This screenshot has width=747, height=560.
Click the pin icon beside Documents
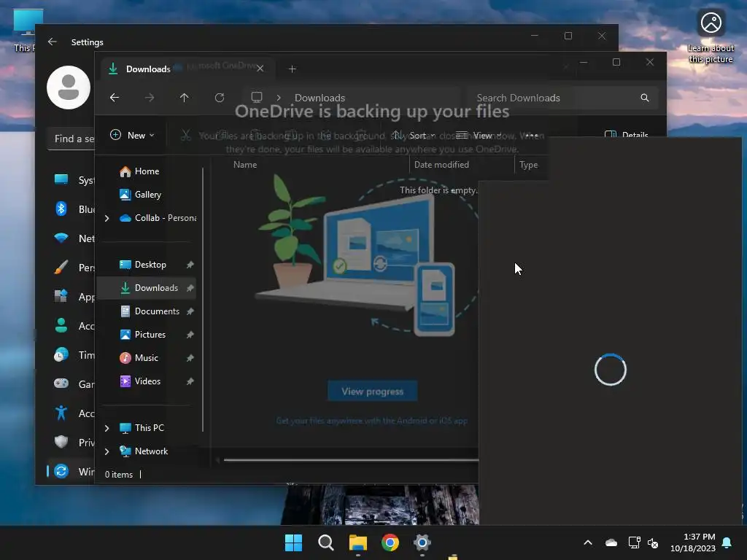pyautogui.click(x=190, y=311)
